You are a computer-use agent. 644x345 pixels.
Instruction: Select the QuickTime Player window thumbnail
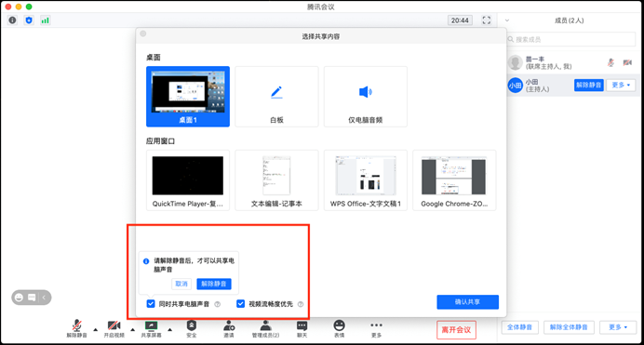188,180
